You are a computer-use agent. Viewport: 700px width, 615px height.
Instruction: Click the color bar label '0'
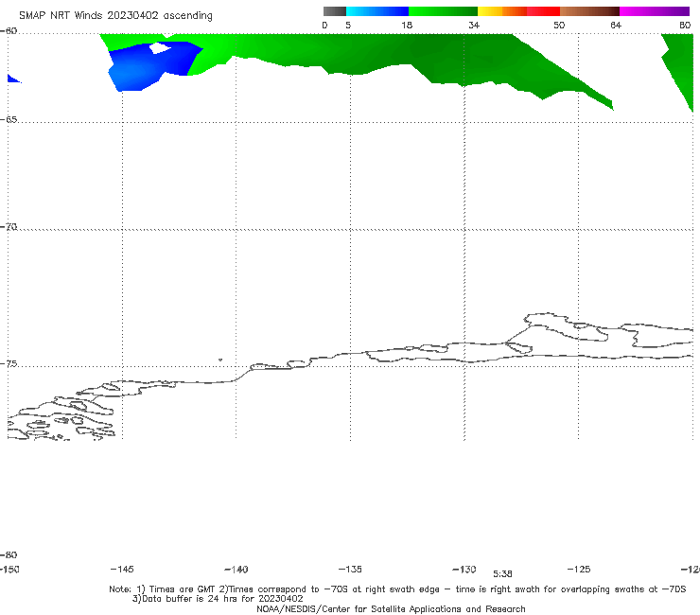[324, 26]
